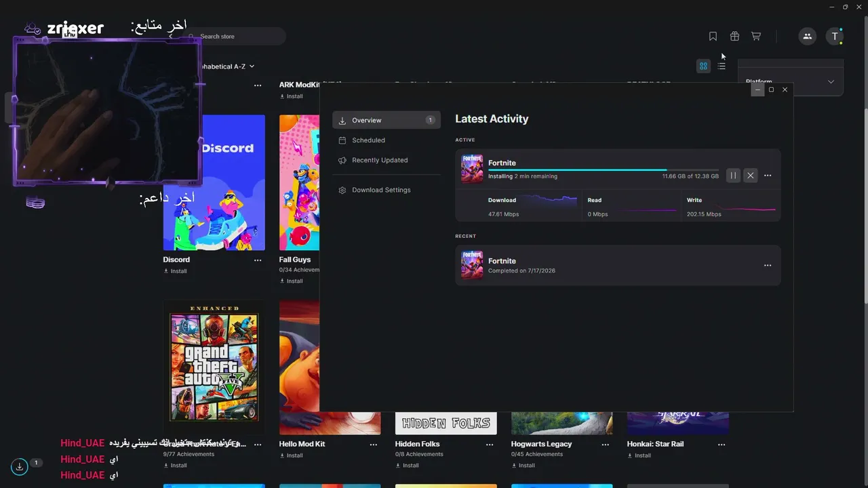Click the "202.15 Mbps" write speed
Viewport: 868px width, 488px height.
[704, 214]
